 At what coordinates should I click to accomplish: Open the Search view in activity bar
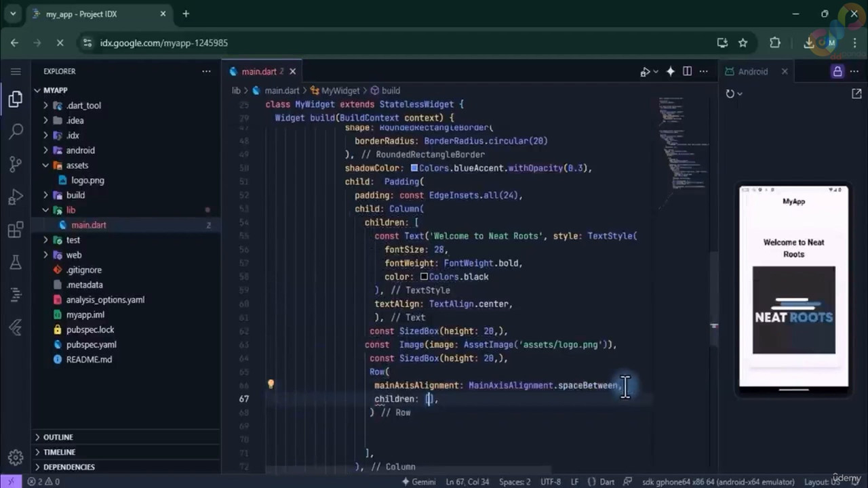point(16,131)
